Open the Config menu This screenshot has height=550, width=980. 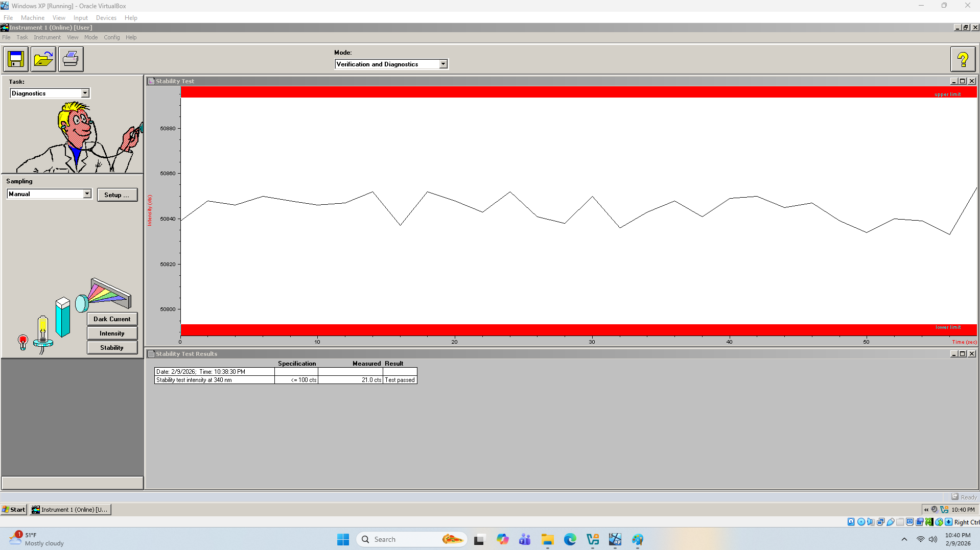pyautogui.click(x=111, y=37)
